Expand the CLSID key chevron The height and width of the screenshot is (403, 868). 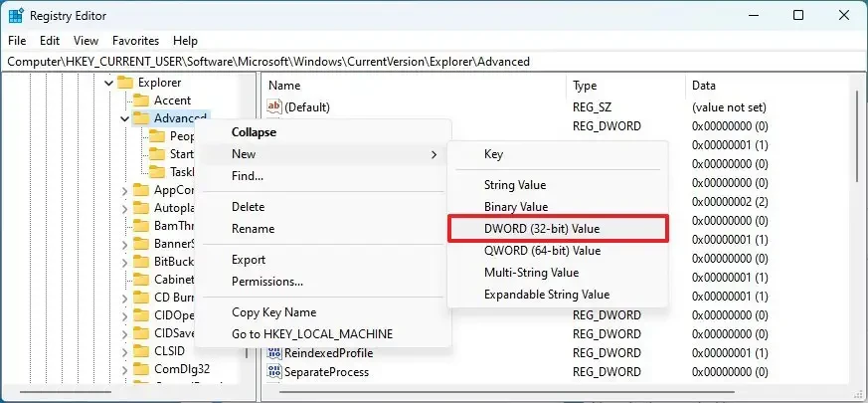pyautogui.click(x=124, y=351)
